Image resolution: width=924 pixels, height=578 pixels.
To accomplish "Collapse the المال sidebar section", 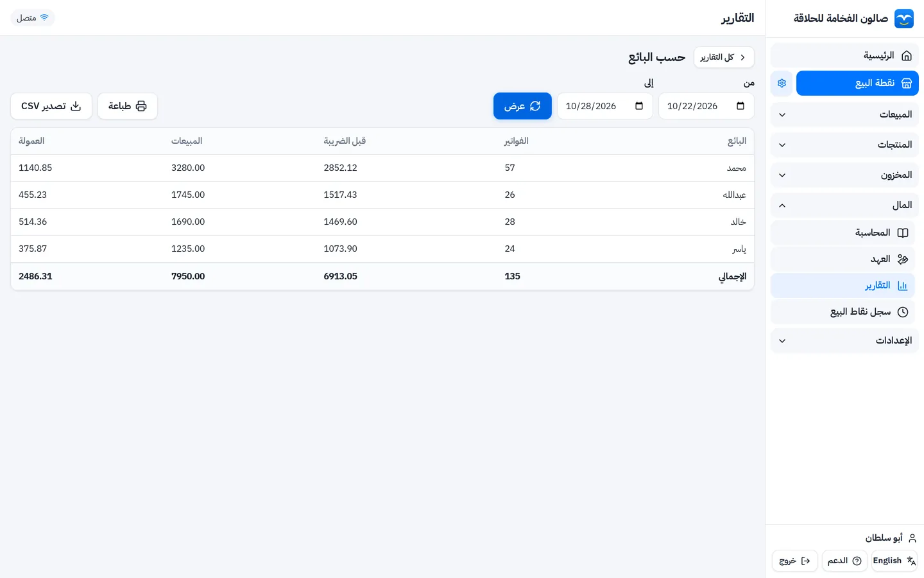I will pyautogui.click(x=844, y=206).
